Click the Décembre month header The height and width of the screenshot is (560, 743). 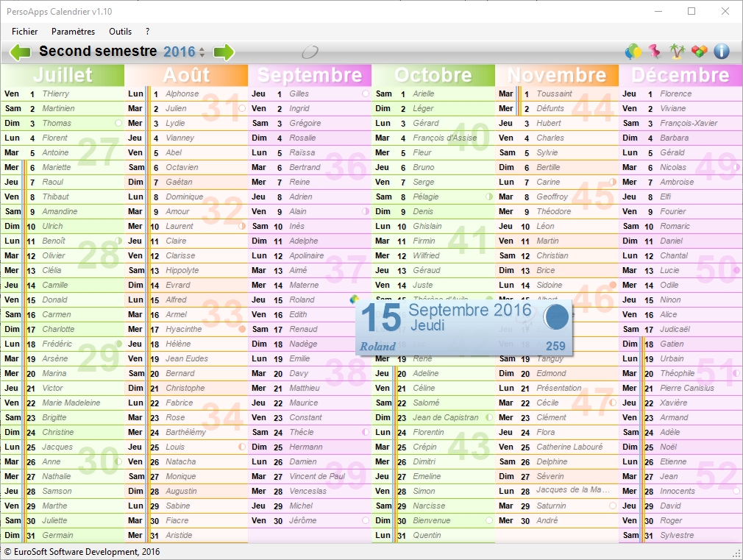click(x=680, y=75)
